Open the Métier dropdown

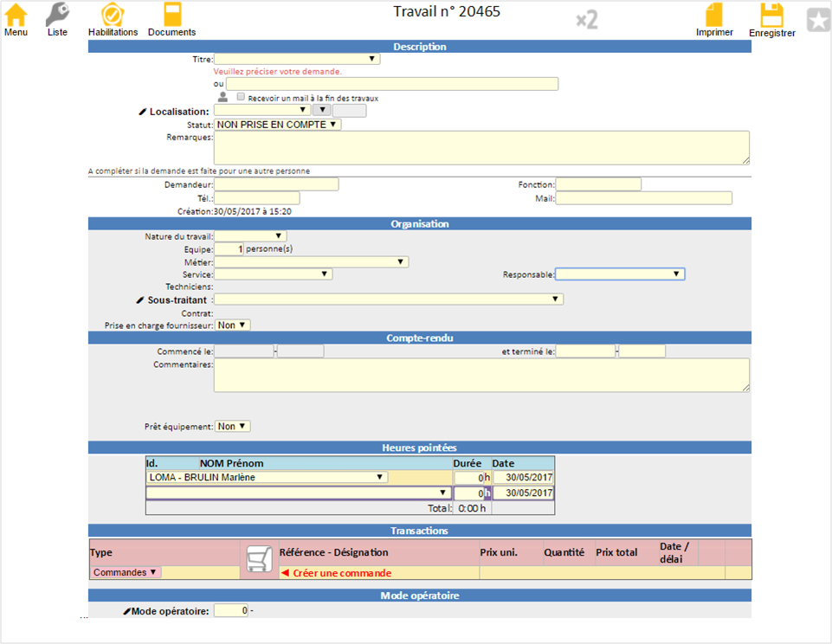point(311,262)
